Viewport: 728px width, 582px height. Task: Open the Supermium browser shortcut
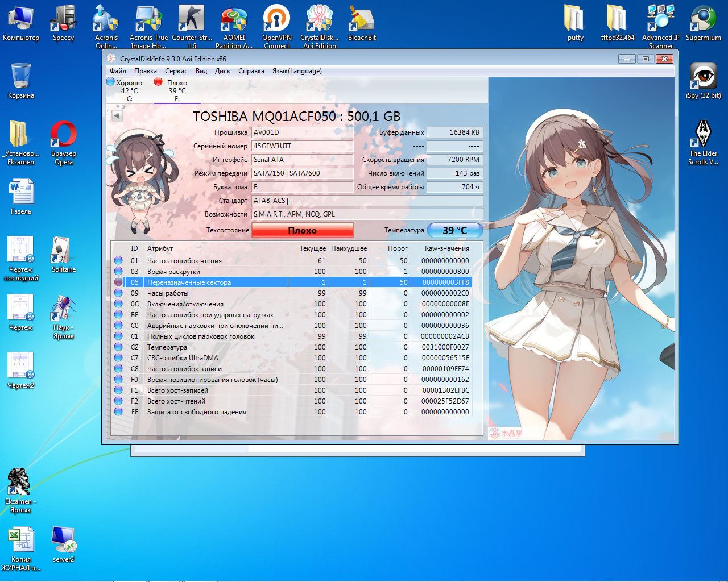click(x=704, y=23)
